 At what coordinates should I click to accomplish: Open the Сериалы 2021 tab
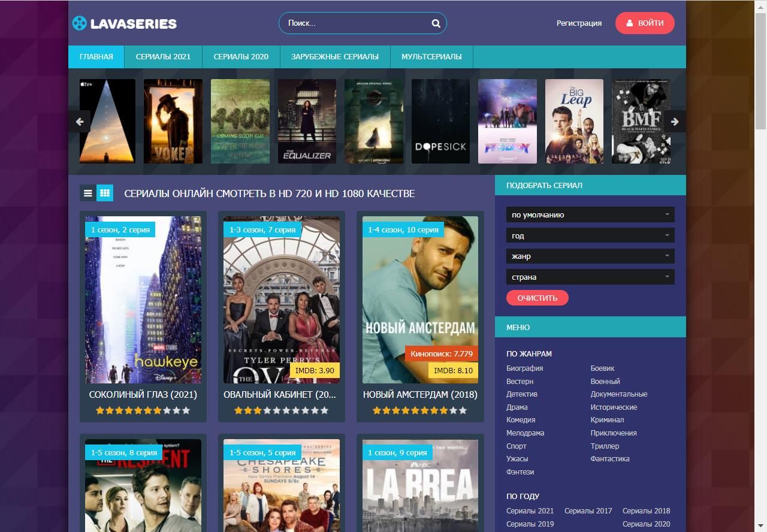tap(163, 57)
